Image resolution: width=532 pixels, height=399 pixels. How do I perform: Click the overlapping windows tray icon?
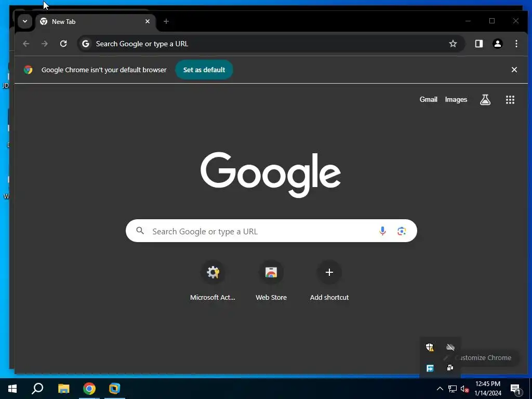(450, 368)
